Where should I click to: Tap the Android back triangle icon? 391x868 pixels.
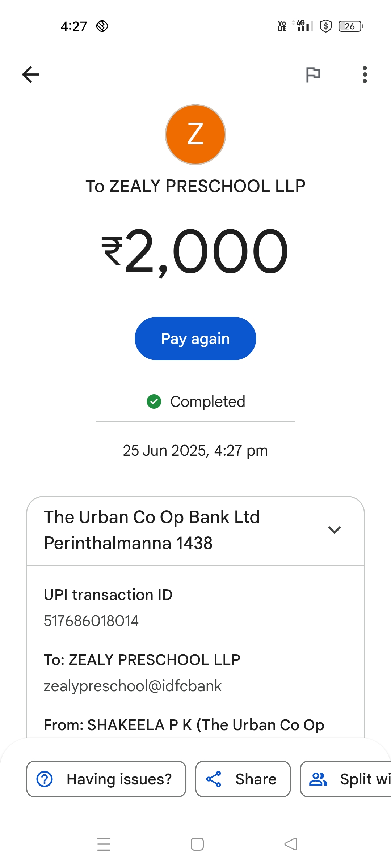point(291,844)
